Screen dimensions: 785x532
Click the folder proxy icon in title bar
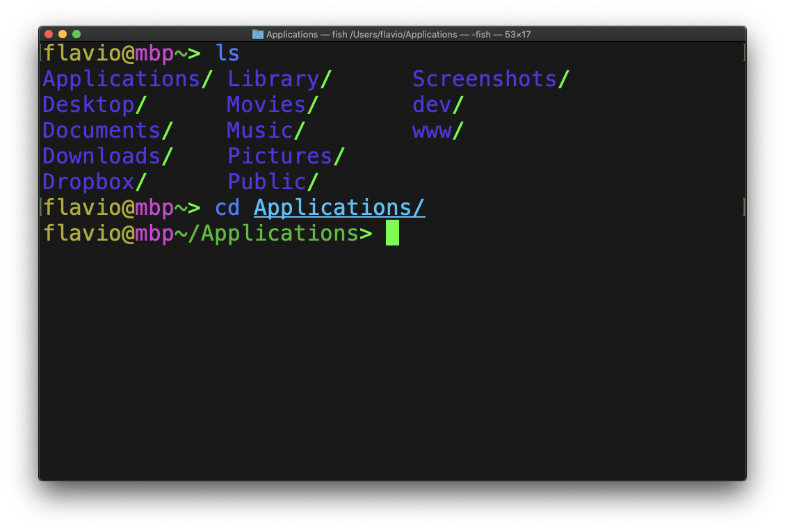[x=258, y=34]
